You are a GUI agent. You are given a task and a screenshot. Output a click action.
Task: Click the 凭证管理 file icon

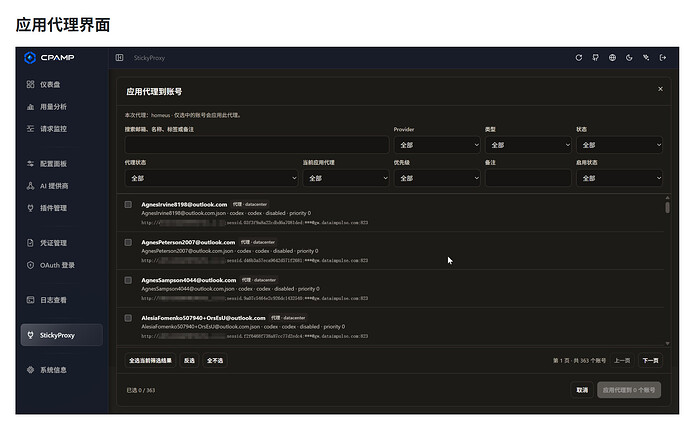point(30,243)
